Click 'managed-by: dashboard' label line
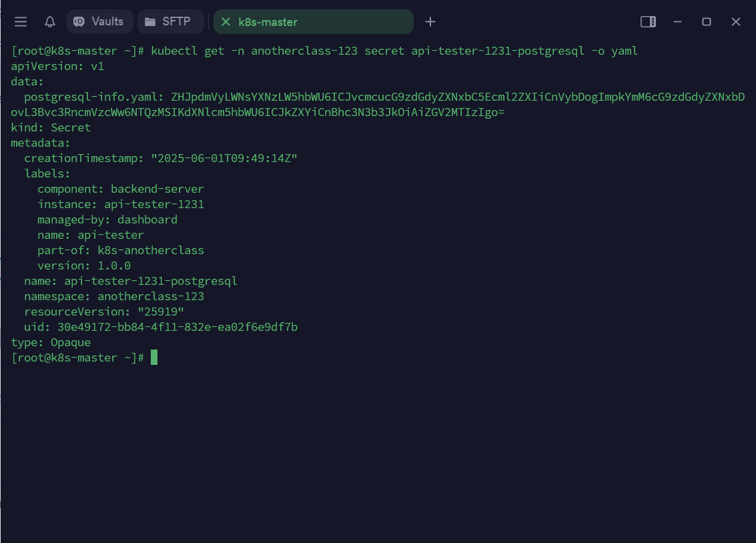756x543 pixels. pyautogui.click(x=107, y=219)
